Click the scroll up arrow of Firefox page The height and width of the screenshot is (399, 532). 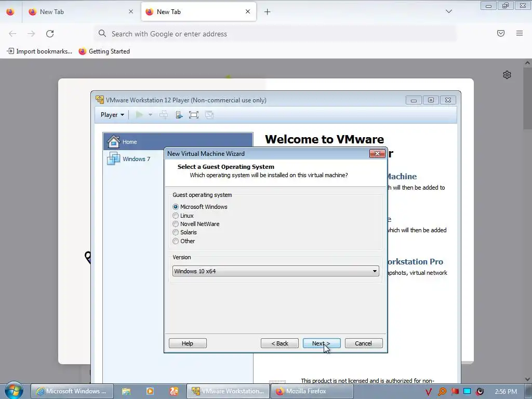pyautogui.click(x=528, y=63)
